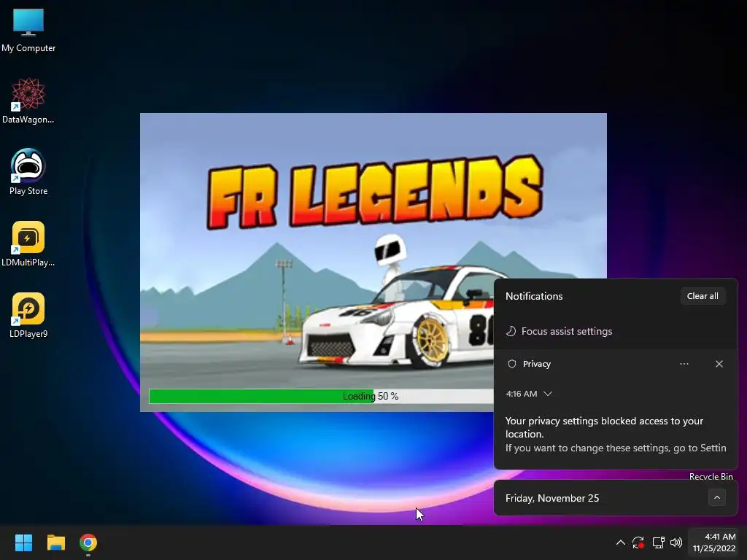Image resolution: width=747 pixels, height=560 pixels.
Task: Open the volume control tray icon
Action: 676,542
